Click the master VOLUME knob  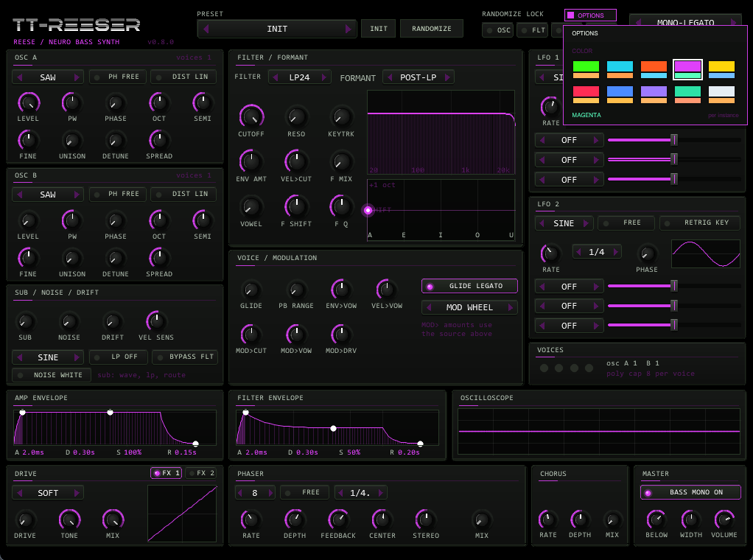coord(724,519)
